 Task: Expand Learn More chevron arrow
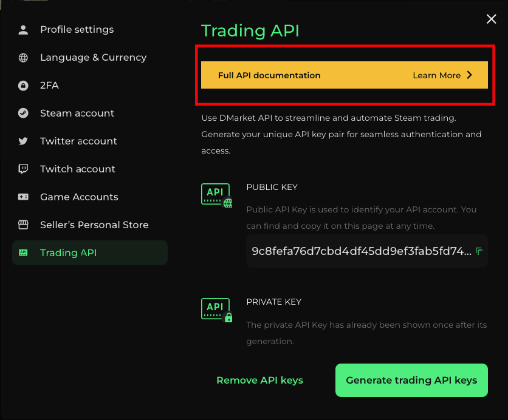tap(470, 75)
